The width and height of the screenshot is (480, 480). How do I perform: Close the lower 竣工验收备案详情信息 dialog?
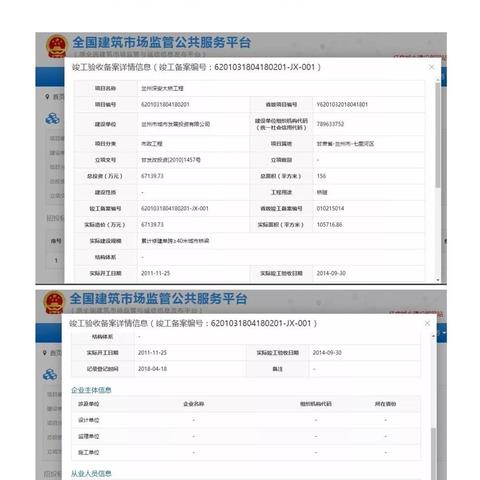[427, 323]
